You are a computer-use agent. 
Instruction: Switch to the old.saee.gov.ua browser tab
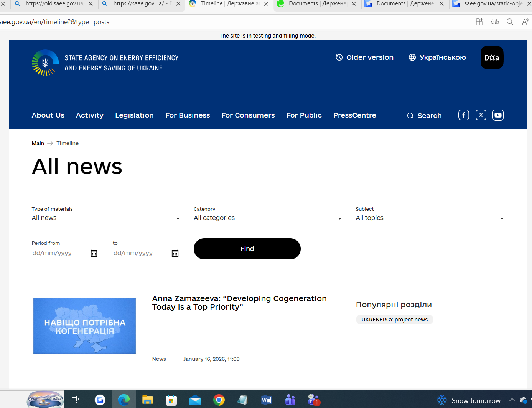(x=54, y=4)
